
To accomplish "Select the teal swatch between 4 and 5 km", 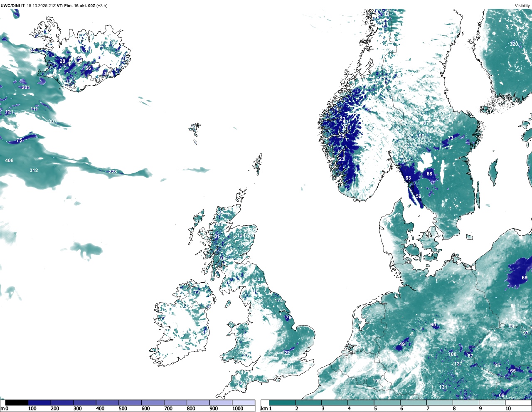I will click(x=361, y=402).
